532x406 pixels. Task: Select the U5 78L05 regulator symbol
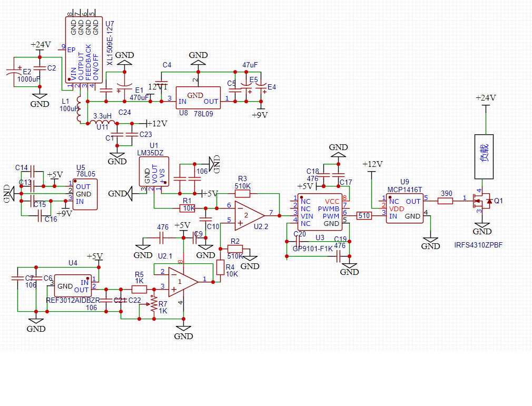click(85, 194)
